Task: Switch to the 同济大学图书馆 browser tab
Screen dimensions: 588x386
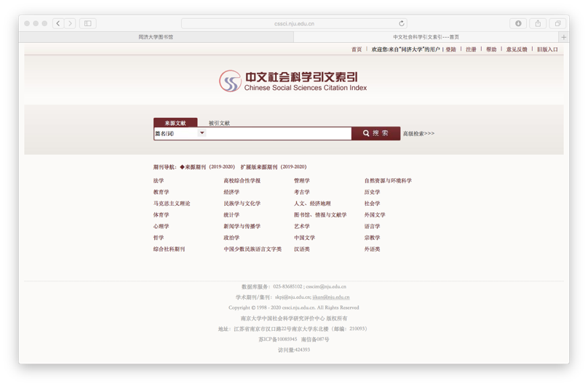Action: point(156,37)
